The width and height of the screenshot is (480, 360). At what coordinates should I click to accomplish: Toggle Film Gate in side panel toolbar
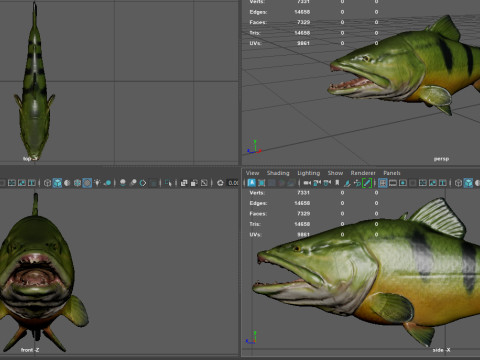(393, 183)
